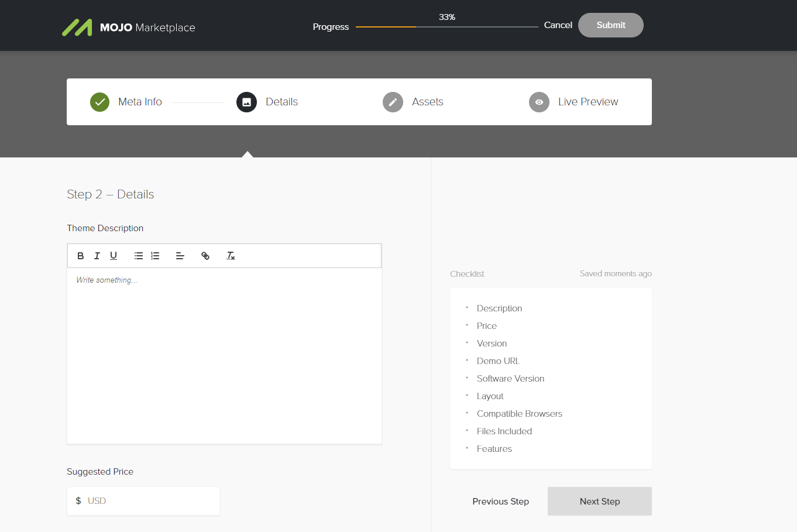Click the green Meta Info checkmark icon
The width and height of the screenshot is (797, 532).
pyautogui.click(x=99, y=102)
